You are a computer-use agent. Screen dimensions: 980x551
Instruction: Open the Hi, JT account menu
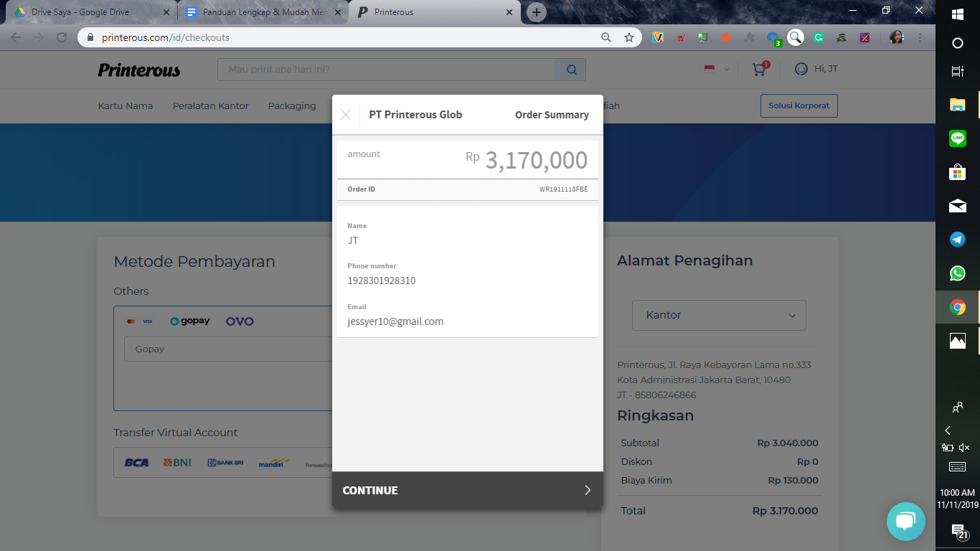[x=816, y=69]
